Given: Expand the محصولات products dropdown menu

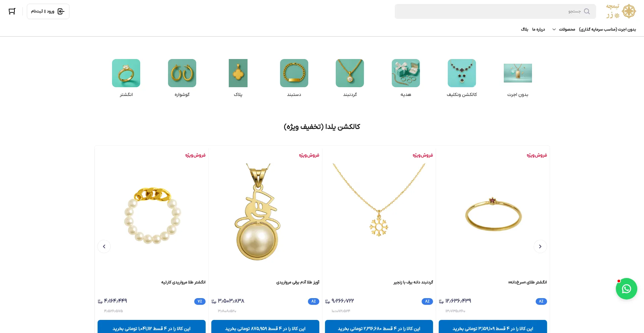Looking at the screenshot, I should pyautogui.click(x=564, y=30).
